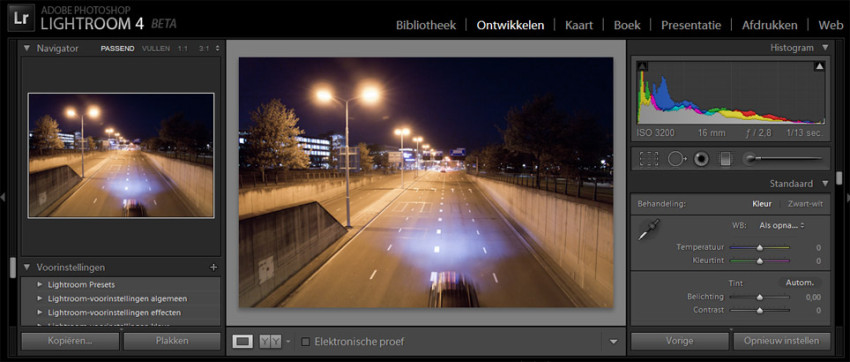850x362 pixels.
Task: Set Navigator zoom to PASSEND
Action: (x=118, y=48)
